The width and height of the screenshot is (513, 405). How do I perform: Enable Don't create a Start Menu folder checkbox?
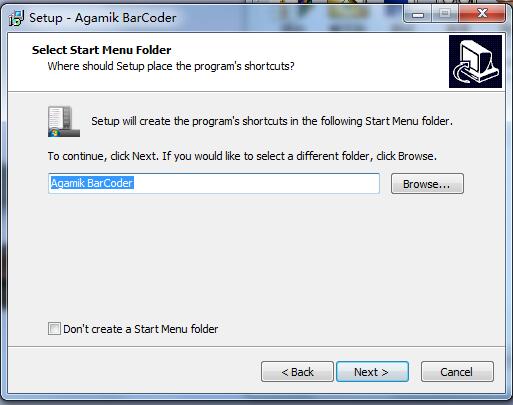click(x=54, y=329)
